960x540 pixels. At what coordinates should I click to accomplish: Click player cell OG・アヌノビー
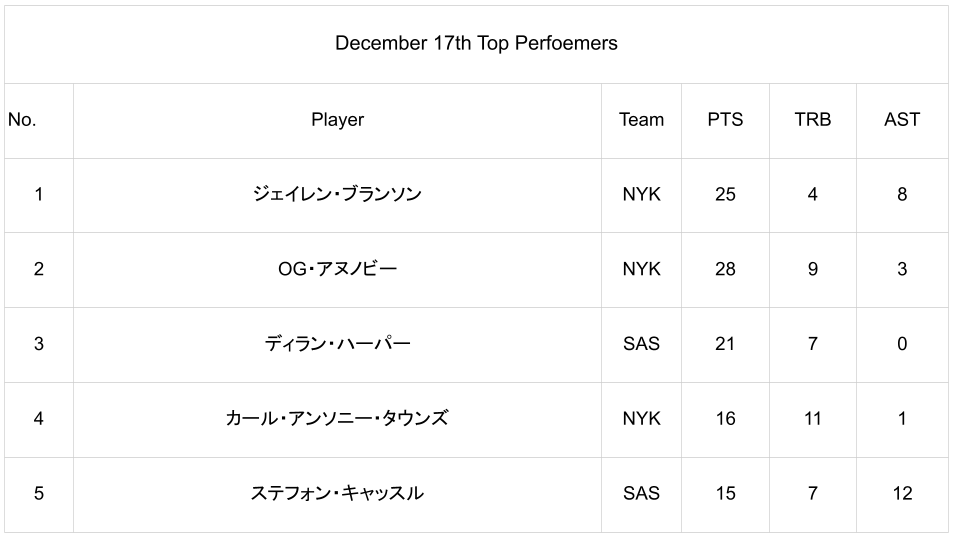(337, 269)
